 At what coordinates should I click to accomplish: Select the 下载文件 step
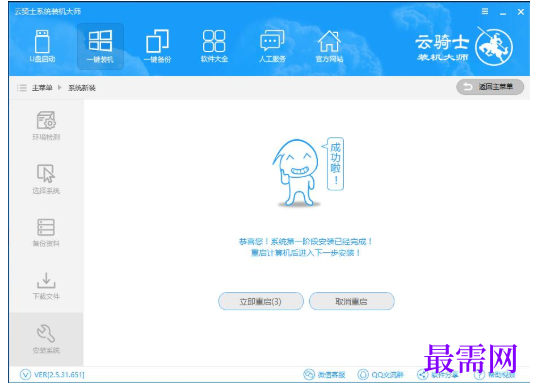click(46, 286)
